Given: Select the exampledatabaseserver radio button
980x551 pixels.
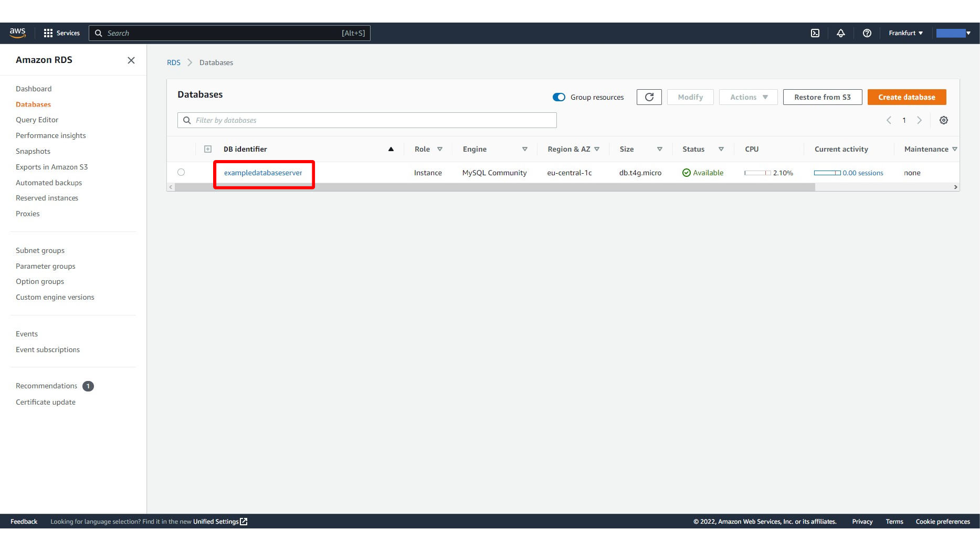Looking at the screenshot, I should coord(181,172).
